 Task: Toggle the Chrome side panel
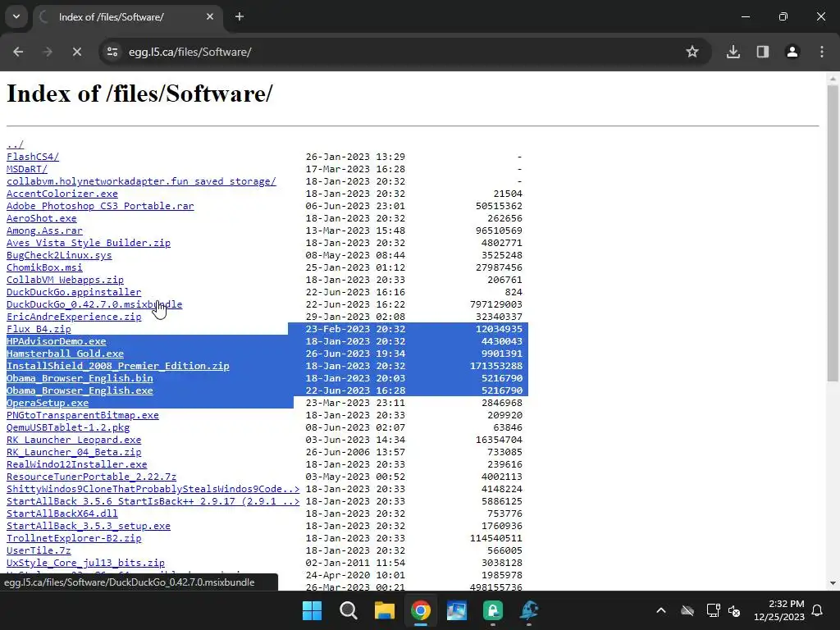[763, 52]
